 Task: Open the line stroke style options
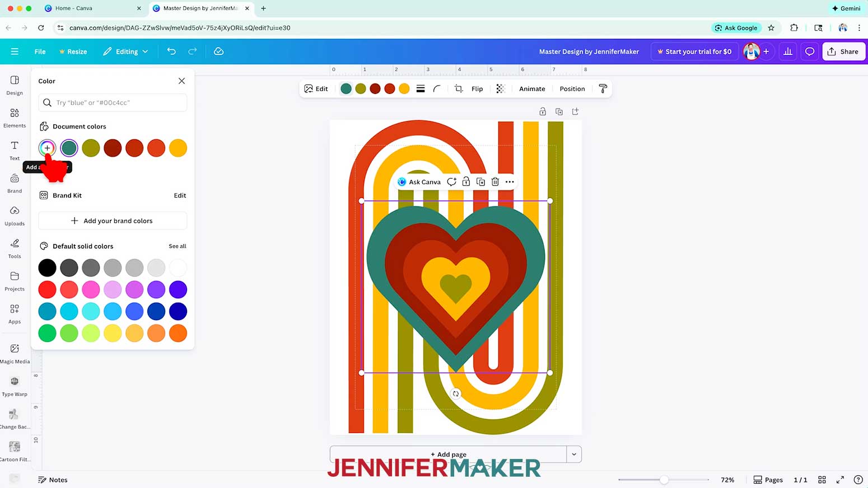click(x=421, y=89)
